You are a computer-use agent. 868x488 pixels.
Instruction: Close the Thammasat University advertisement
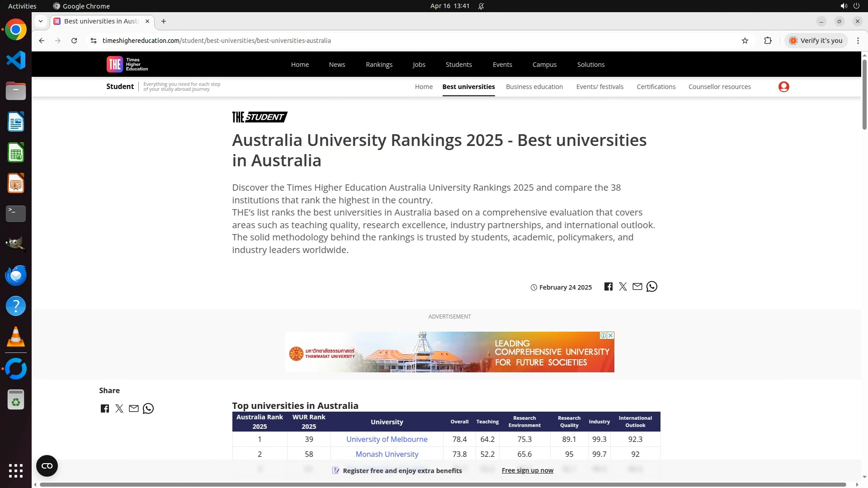tap(611, 336)
